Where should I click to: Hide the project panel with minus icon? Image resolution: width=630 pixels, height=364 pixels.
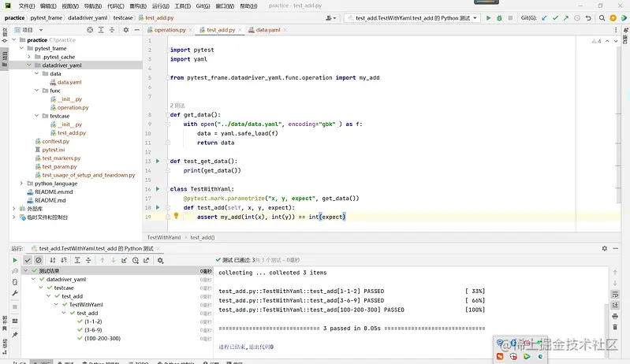137,30
